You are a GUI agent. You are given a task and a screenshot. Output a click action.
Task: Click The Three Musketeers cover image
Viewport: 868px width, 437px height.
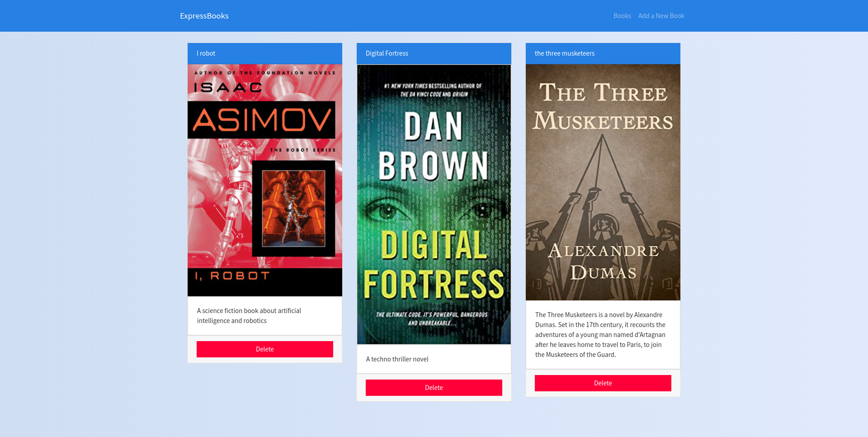tap(603, 182)
